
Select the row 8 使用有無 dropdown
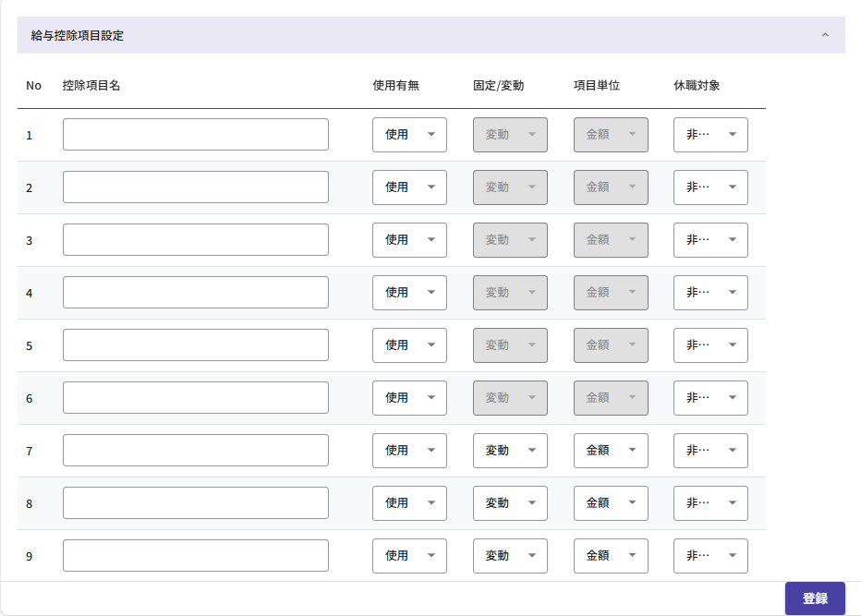pos(409,503)
